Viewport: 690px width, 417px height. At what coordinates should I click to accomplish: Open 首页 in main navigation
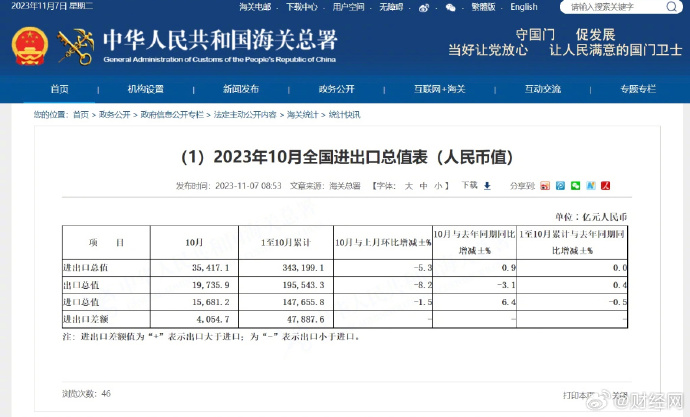(x=59, y=89)
